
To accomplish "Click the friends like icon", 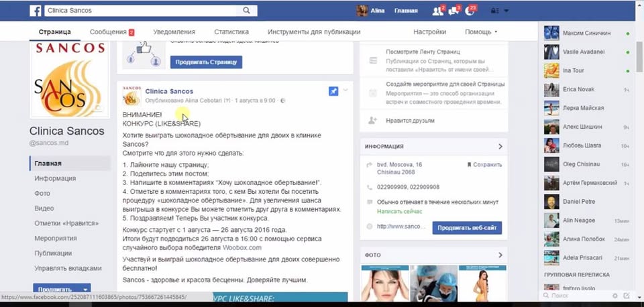I will click(373, 121).
